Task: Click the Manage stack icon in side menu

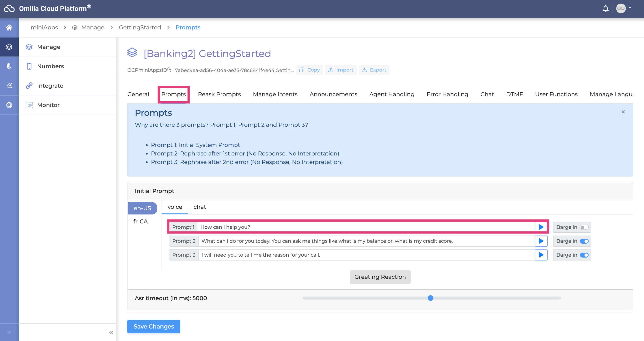Action: click(29, 47)
